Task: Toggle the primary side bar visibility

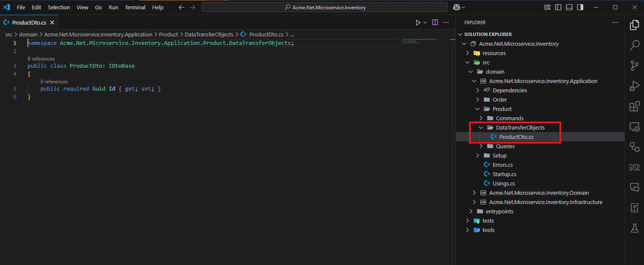Action: point(558,7)
